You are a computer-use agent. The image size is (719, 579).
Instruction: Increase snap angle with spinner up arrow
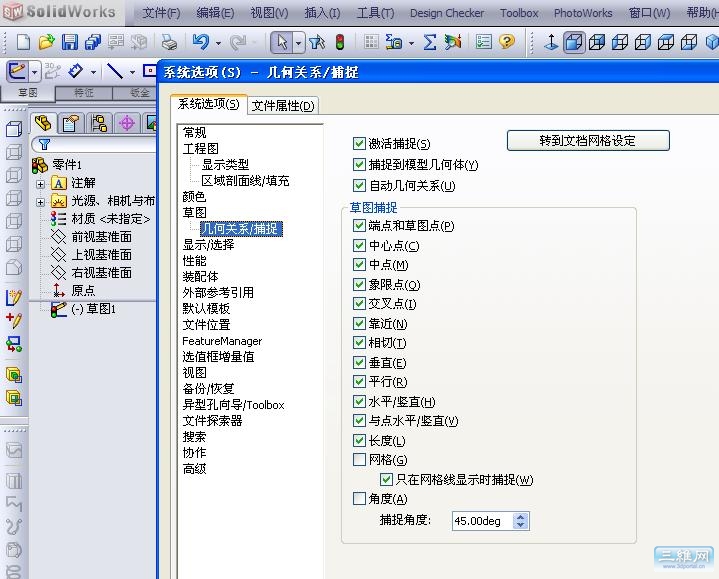520,517
